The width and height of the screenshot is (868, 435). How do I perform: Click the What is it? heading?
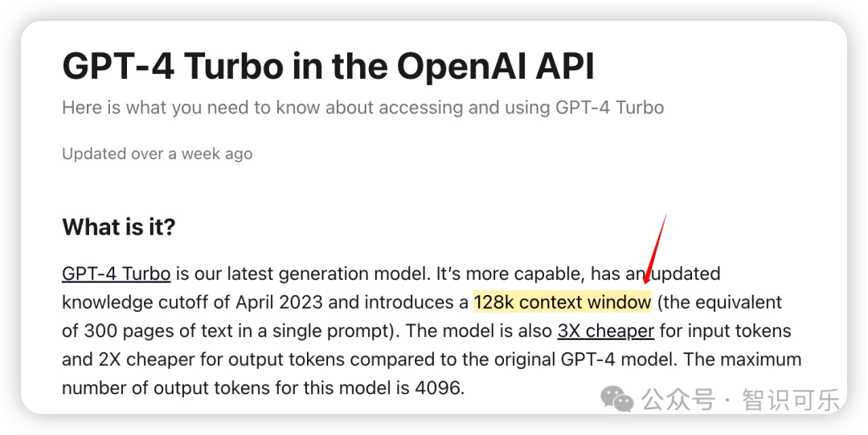pyautogui.click(x=118, y=227)
